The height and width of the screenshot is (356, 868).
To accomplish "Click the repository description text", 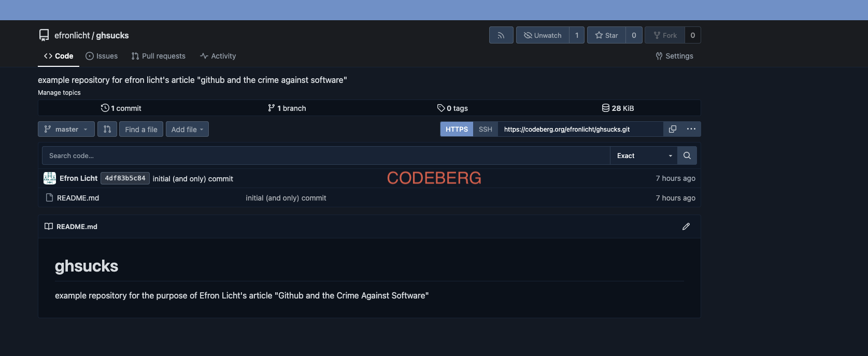I will [x=192, y=80].
